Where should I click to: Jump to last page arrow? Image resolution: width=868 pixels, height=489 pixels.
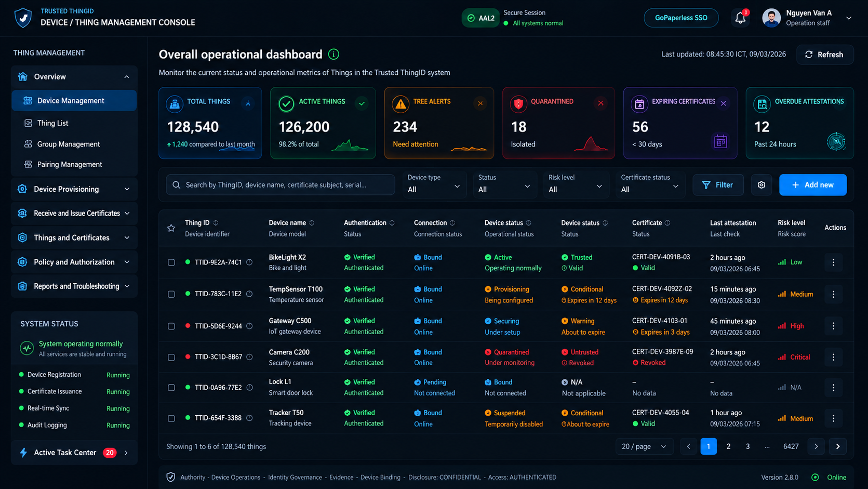(838, 446)
